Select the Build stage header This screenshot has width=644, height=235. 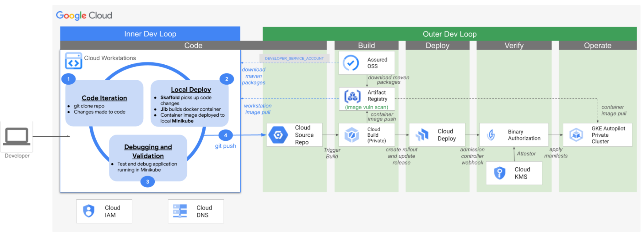367,45
